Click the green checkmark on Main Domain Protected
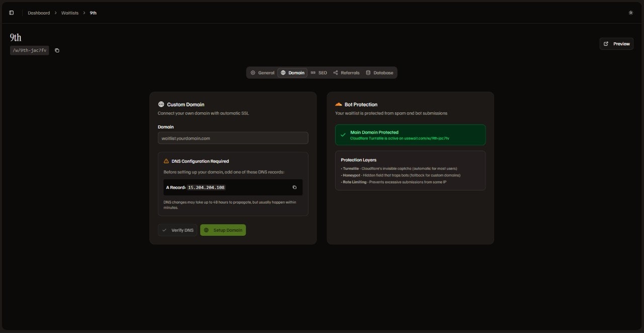644x333 pixels. pos(343,135)
